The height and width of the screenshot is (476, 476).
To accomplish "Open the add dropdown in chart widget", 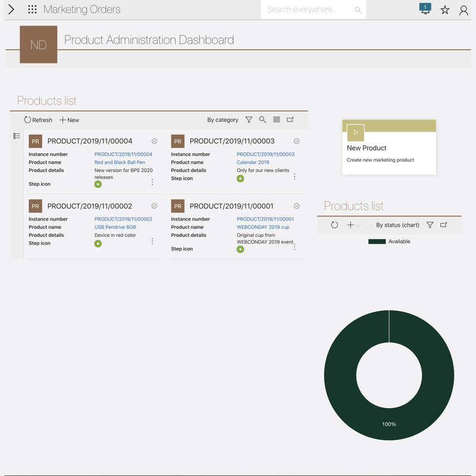I will pos(353,225).
